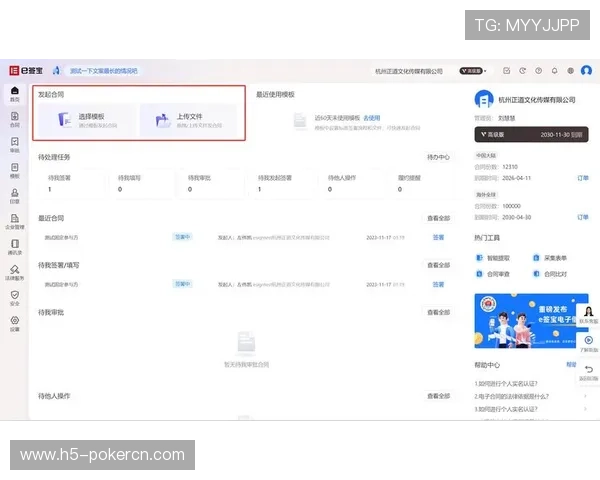Open 待办中心
The width and height of the screenshot is (600, 480).
438,157
